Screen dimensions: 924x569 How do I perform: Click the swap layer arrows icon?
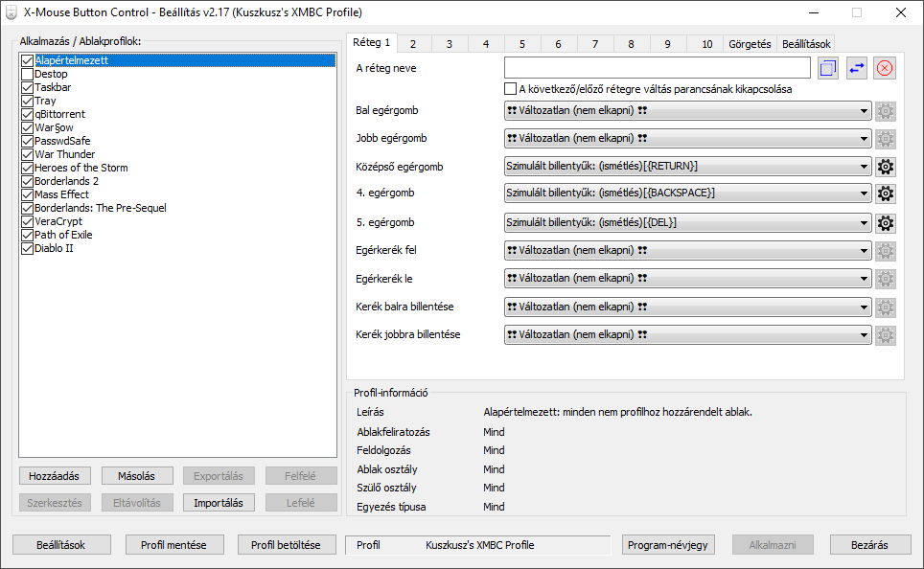(x=856, y=68)
